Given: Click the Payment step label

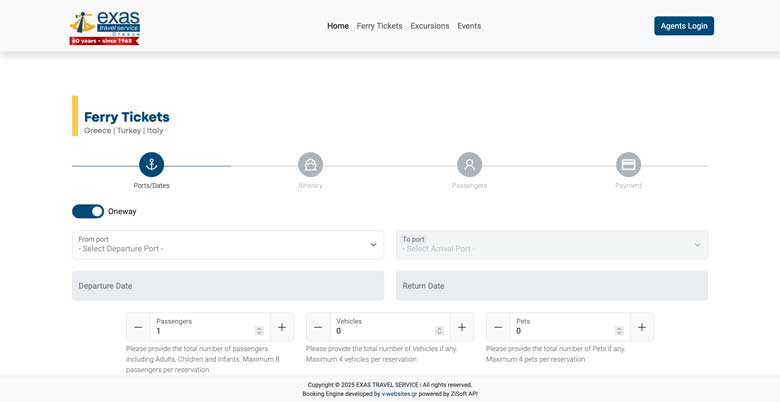Looking at the screenshot, I should point(628,186).
